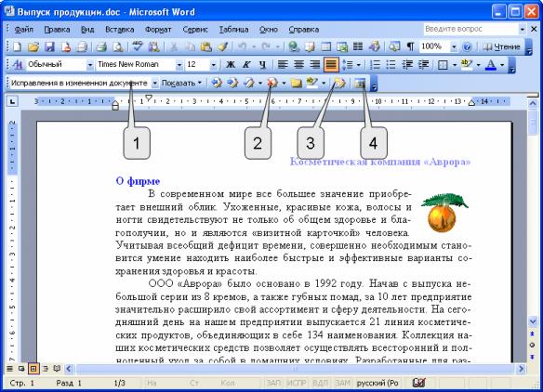The image size is (543, 392).
Task: Apply the blue font color A
Action: tap(490, 64)
